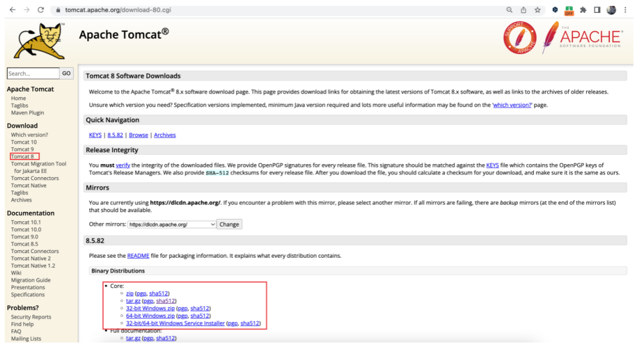The image size is (644, 346).
Task: Select Tomcat 8 under Download
Action: 22,157
